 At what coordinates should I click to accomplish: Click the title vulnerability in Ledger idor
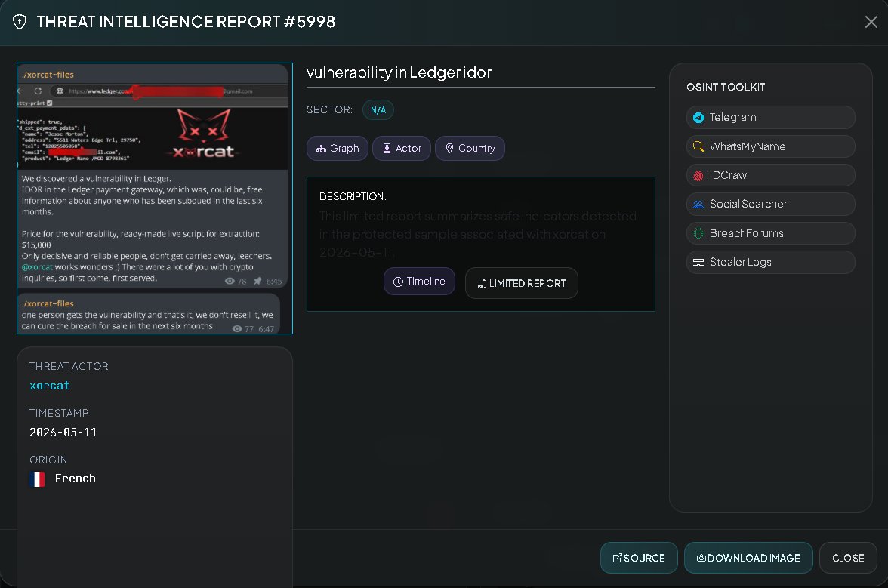399,72
